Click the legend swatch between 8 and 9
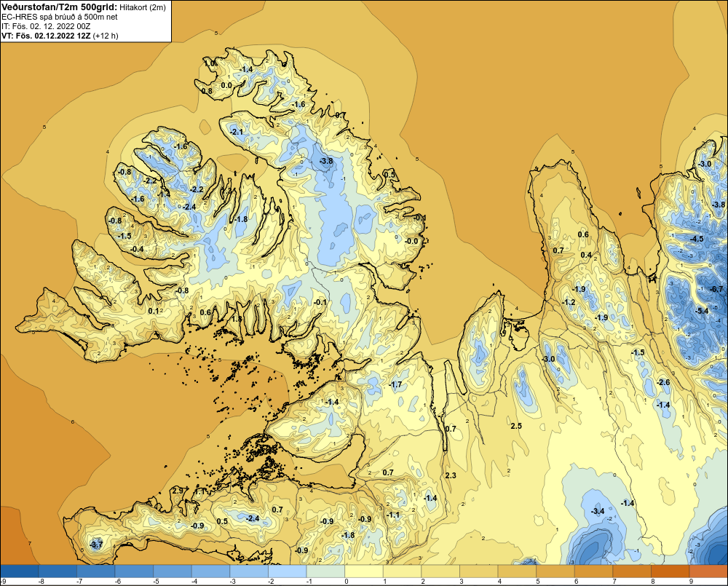Viewport: 728px width, 586px height. coord(670,571)
